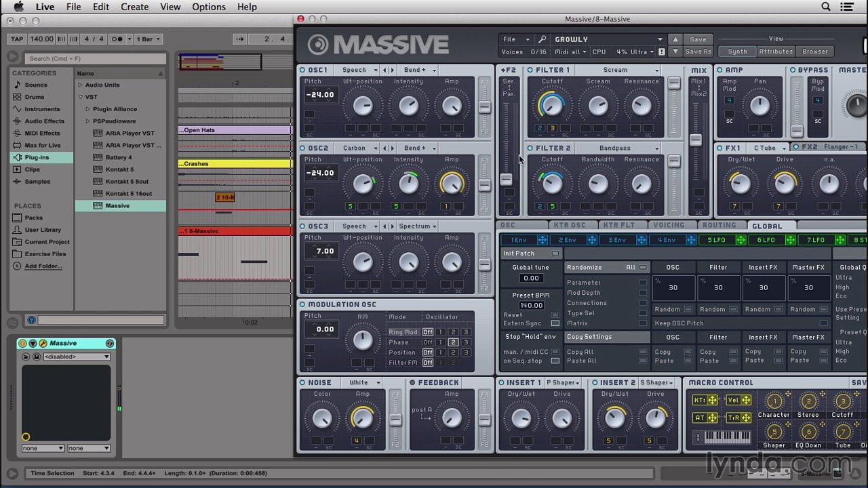Open OSC2 Carbon wavetable dropdown
The height and width of the screenshot is (488, 868).
tap(357, 148)
